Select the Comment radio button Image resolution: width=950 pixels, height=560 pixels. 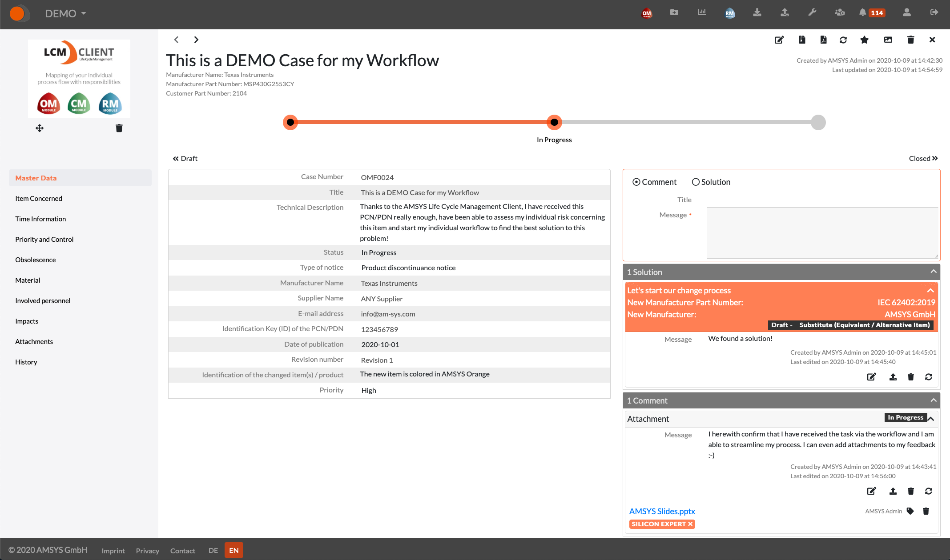636,182
